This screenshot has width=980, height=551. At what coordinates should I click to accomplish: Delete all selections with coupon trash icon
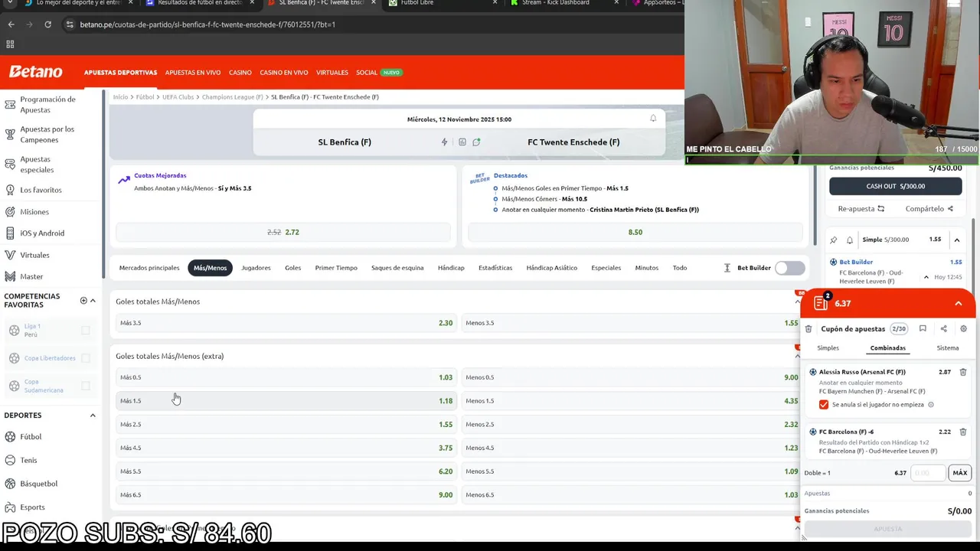coord(808,329)
